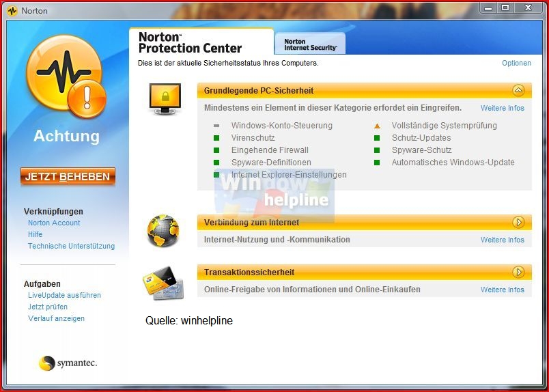Click green square beside Spyware-Schutz
Image resolution: width=549 pixels, height=392 pixels.
(377, 150)
